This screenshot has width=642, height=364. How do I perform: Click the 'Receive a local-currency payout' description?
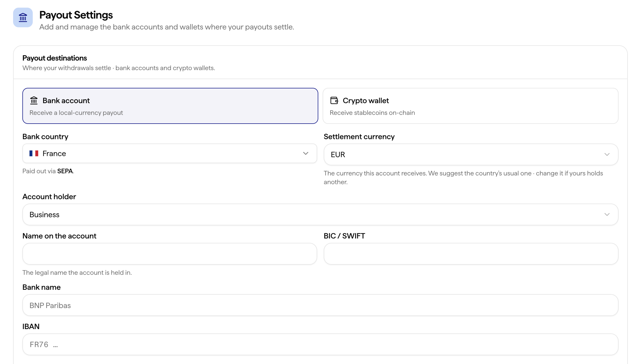tap(76, 113)
